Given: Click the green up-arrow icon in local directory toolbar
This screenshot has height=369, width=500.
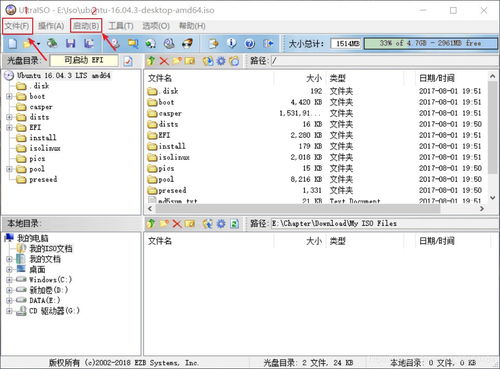Looking at the screenshot, I should point(151,223).
